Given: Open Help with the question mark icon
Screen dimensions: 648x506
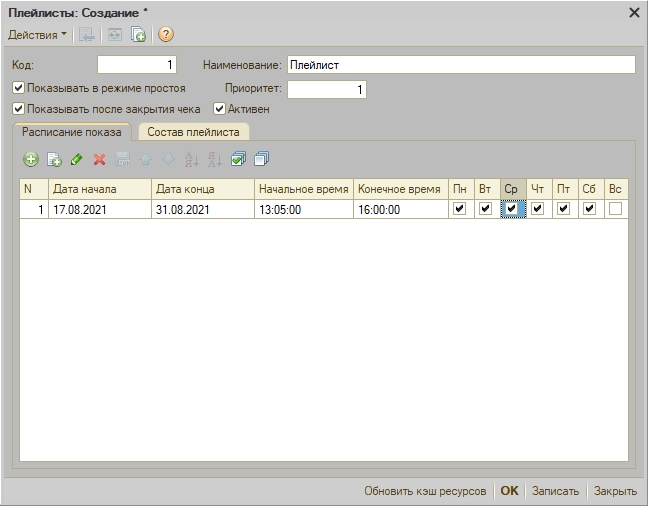Looking at the screenshot, I should [x=166, y=35].
